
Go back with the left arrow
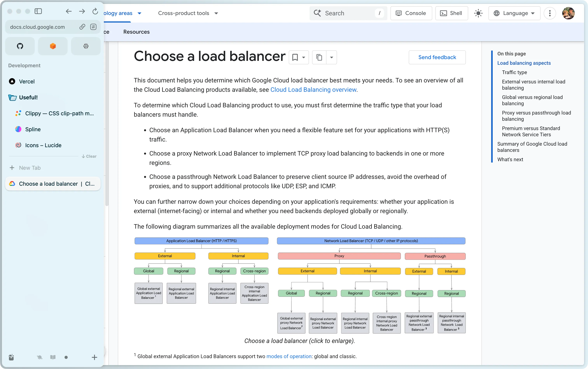pos(69,11)
